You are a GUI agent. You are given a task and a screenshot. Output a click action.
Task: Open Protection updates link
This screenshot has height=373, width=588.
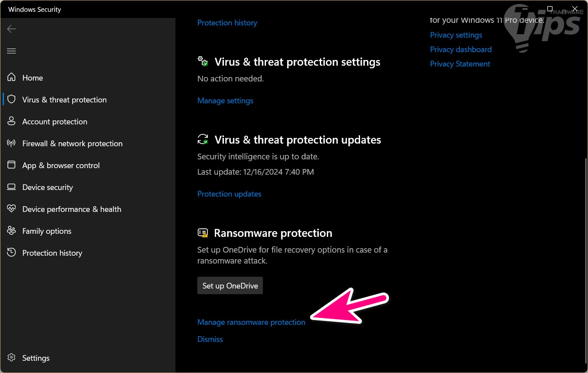click(229, 194)
